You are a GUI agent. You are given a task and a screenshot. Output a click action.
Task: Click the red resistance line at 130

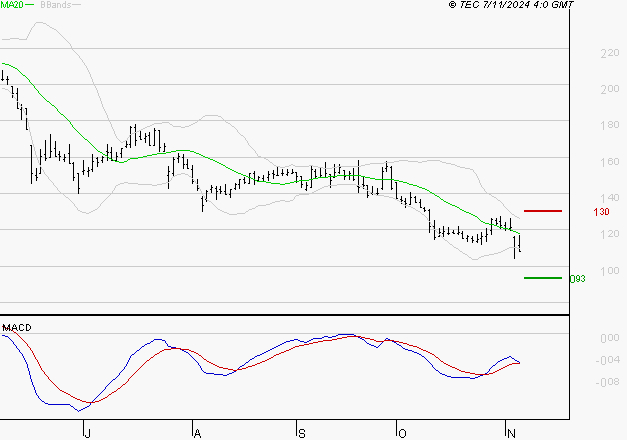[543, 211]
